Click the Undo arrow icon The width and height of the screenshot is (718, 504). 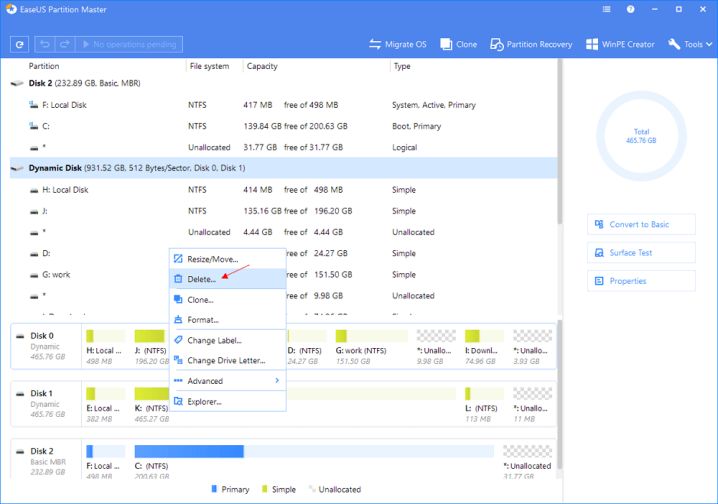pos(45,44)
